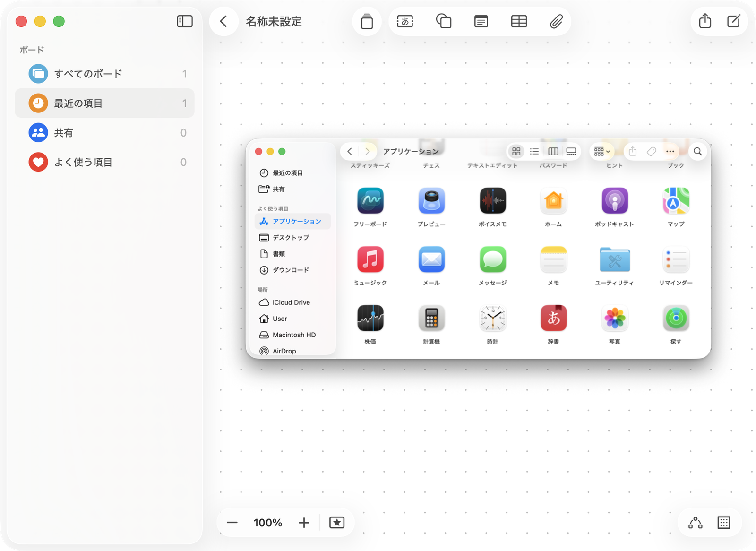Select the メッセージ app icon
This screenshot has height=551, width=756.
pos(493,259)
